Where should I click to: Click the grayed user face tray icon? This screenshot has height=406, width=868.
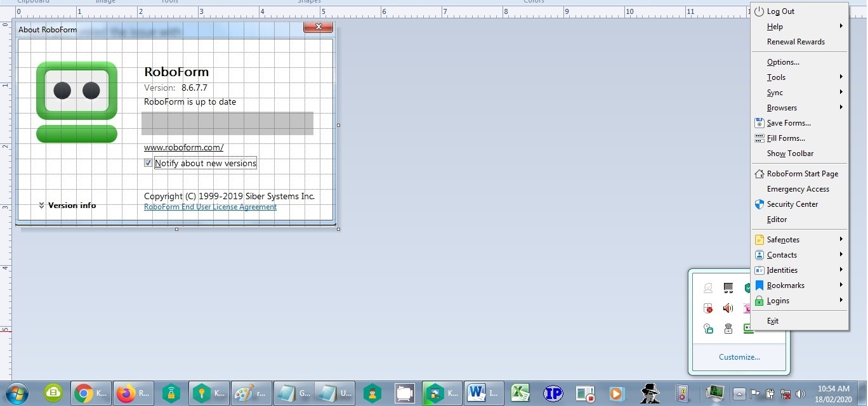(708, 288)
